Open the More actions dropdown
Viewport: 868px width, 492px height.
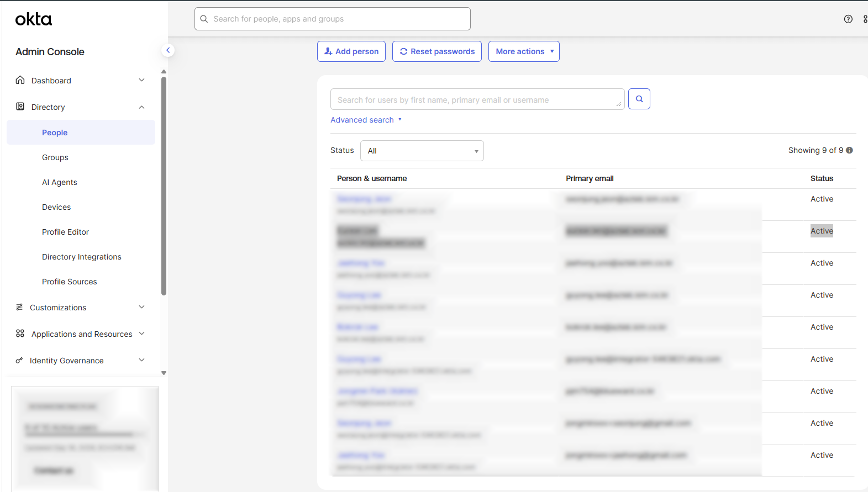point(524,51)
